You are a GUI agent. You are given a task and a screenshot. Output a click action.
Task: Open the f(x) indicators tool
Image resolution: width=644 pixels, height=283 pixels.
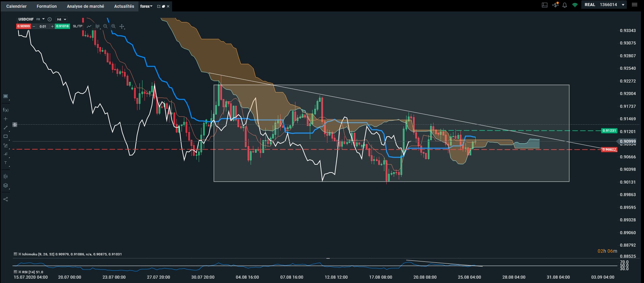tap(5, 110)
